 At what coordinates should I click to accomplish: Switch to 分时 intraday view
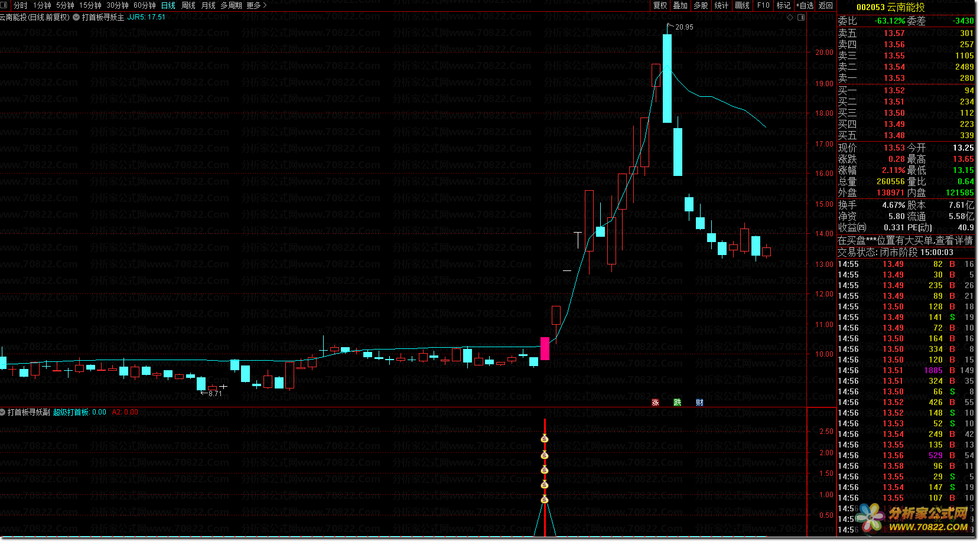point(20,5)
